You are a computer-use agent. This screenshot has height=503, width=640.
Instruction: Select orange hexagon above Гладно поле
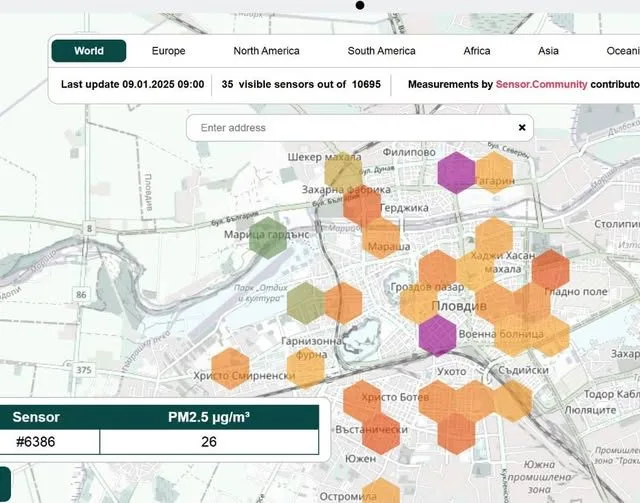549,269
